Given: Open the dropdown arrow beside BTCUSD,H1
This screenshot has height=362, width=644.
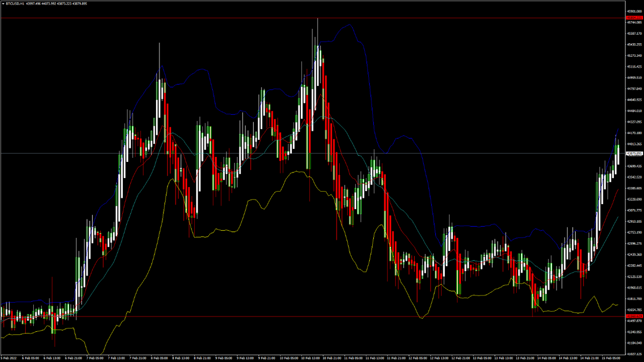Looking at the screenshot, I should (3, 4).
